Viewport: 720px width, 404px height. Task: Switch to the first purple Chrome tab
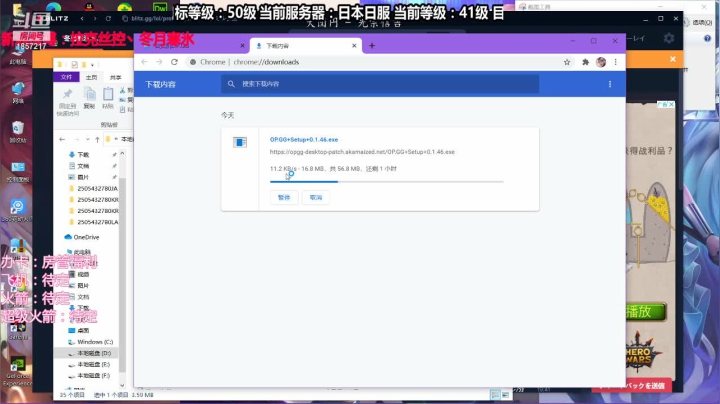(192, 45)
